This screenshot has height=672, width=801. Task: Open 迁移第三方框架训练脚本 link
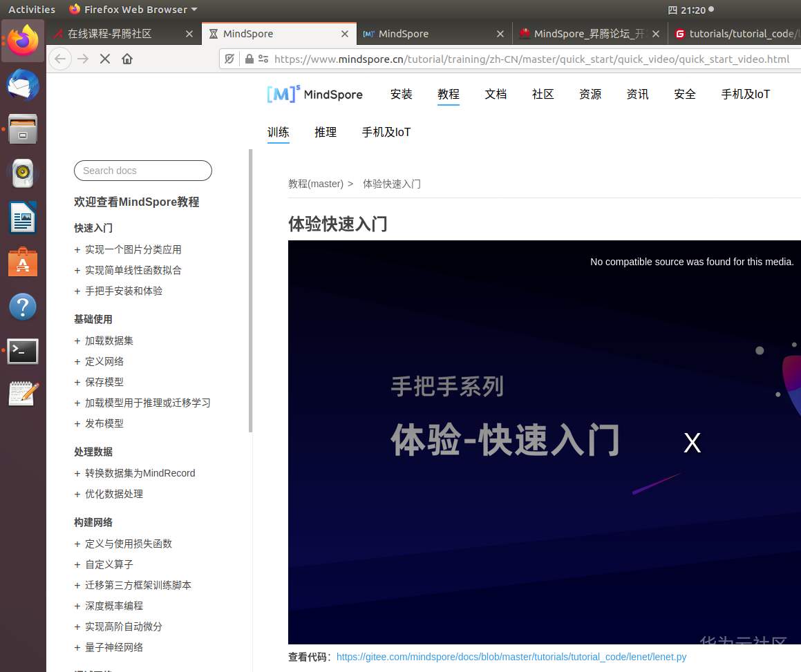click(x=138, y=585)
